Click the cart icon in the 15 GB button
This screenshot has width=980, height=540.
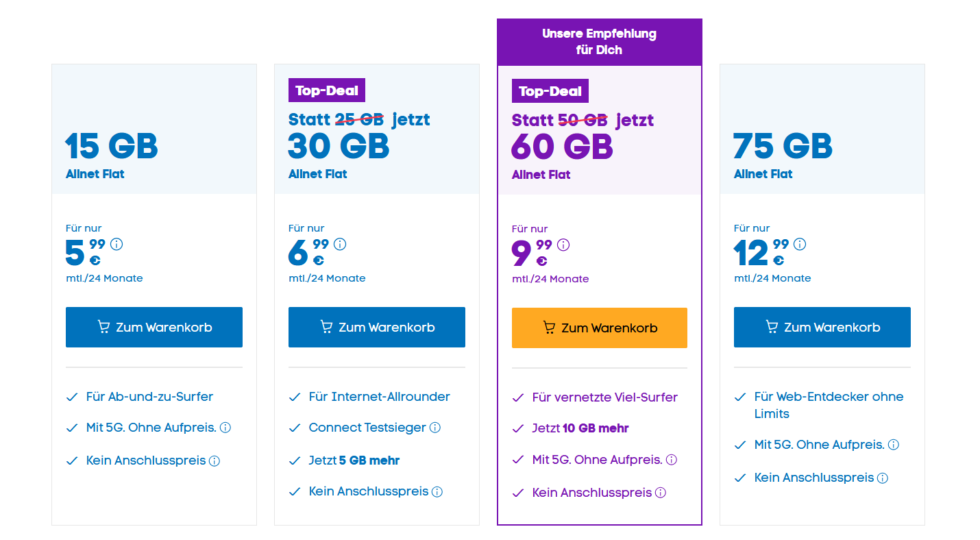pos(103,327)
